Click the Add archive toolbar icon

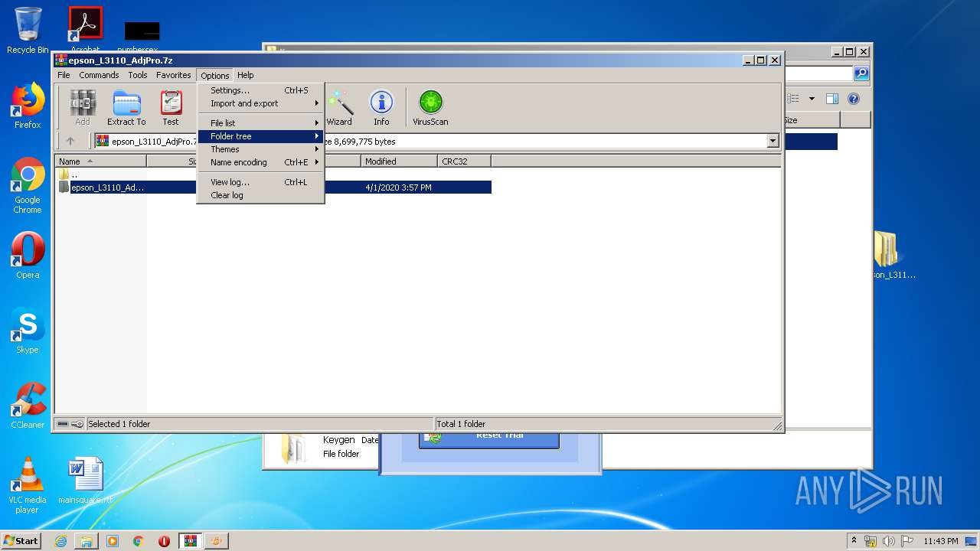[x=83, y=107]
